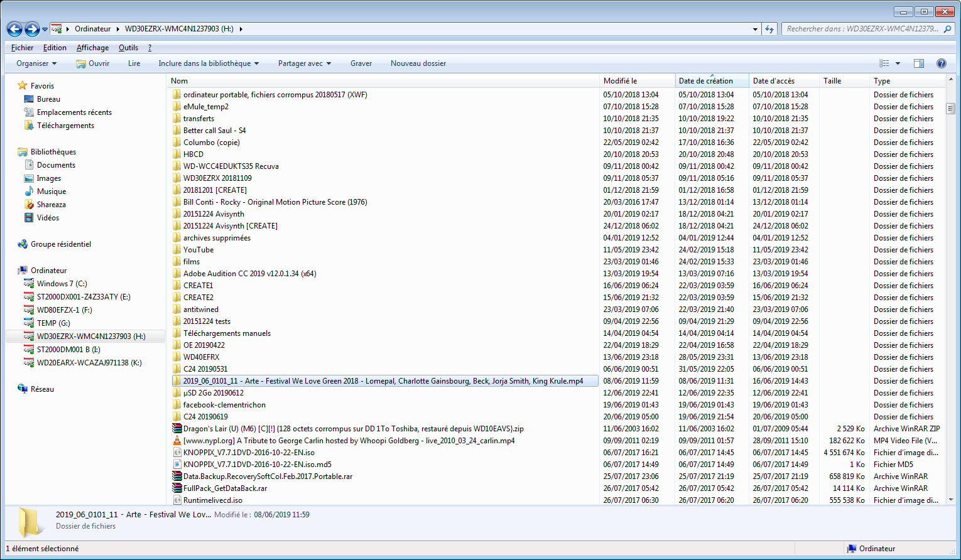Click the Bureau desktop icon in sidebar
961x560 pixels.
[29, 99]
